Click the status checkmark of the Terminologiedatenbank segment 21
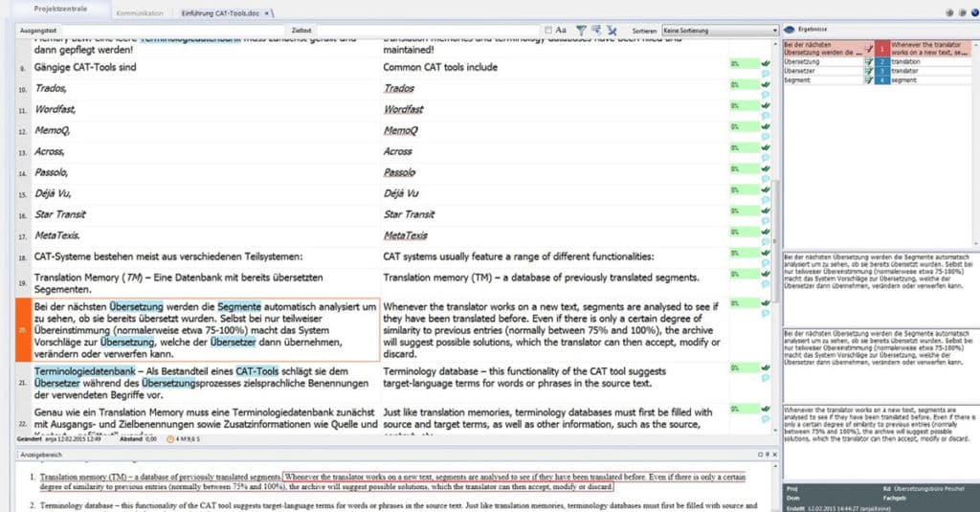Image resolution: width=980 pixels, height=512 pixels. point(766,367)
